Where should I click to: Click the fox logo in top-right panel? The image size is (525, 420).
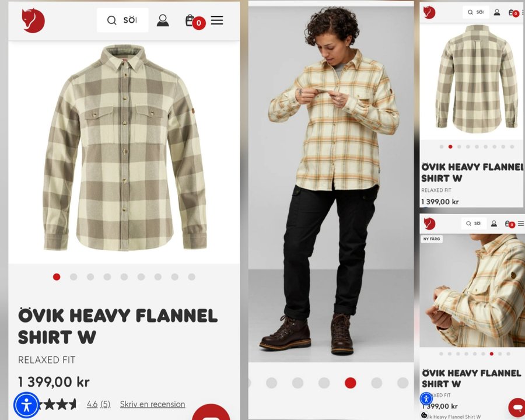(429, 12)
